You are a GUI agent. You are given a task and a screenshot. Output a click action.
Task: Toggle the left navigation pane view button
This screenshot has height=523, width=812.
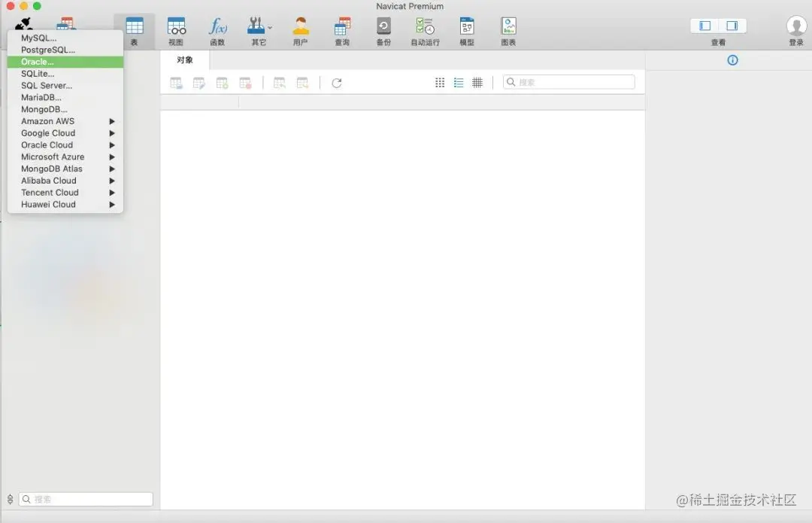pos(704,26)
